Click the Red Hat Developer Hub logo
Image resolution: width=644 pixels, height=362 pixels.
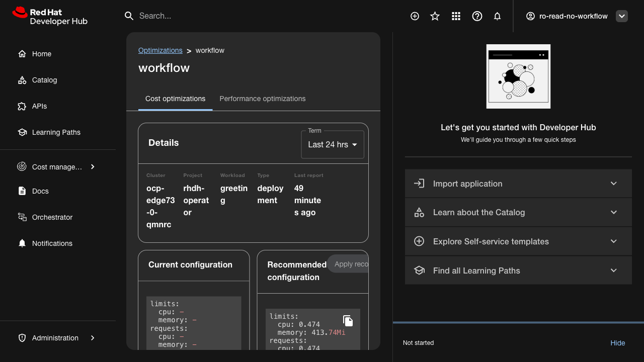click(x=50, y=16)
